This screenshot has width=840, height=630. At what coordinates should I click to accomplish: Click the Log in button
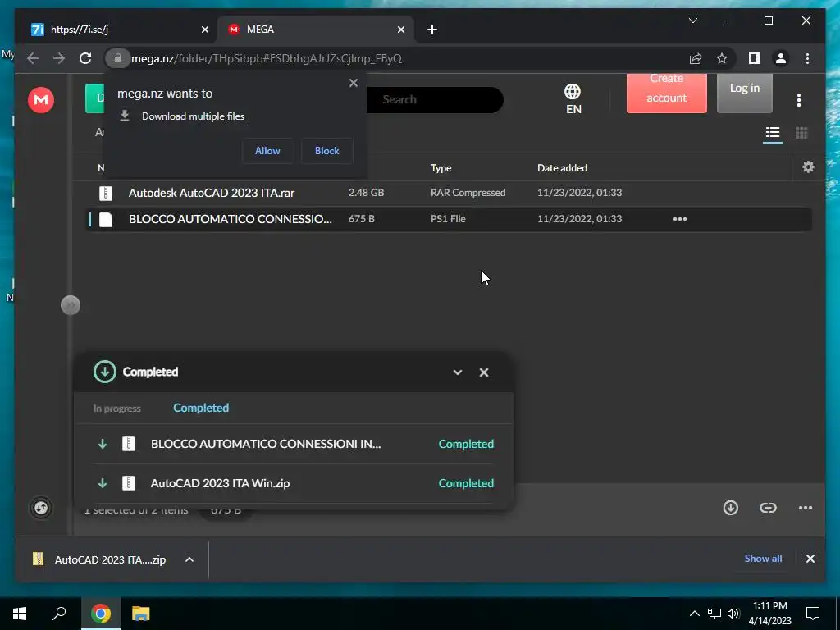pyautogui.click(x=745, y=94)
